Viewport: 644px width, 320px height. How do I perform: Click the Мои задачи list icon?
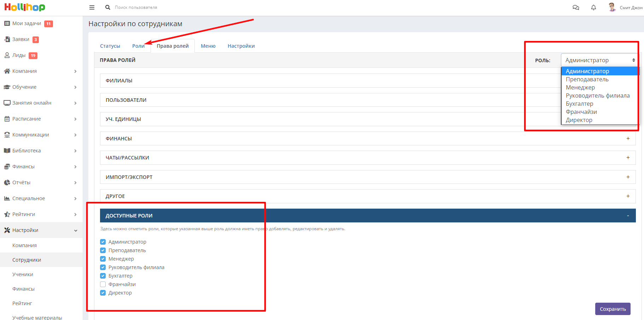(x=7, y=23)
